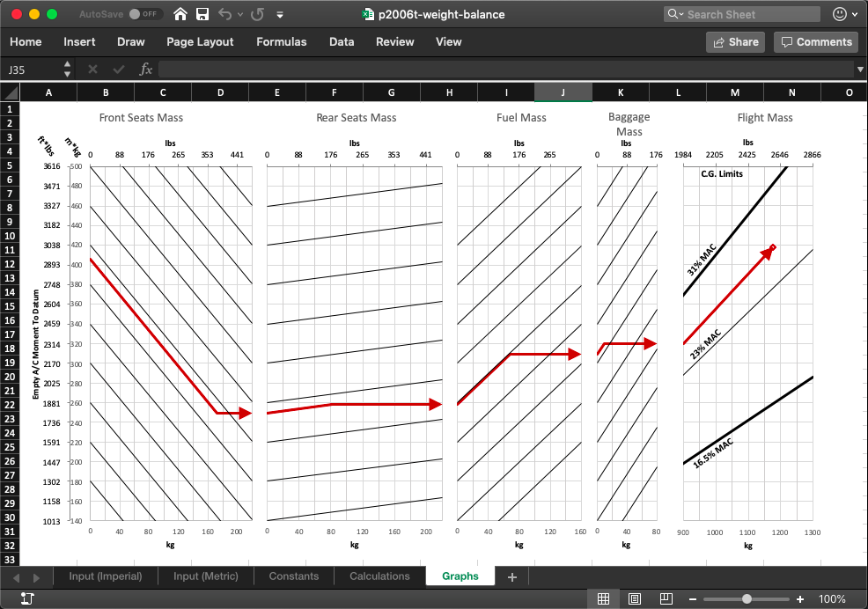Open the search magnifier options dropdown

tap(675, 14)
